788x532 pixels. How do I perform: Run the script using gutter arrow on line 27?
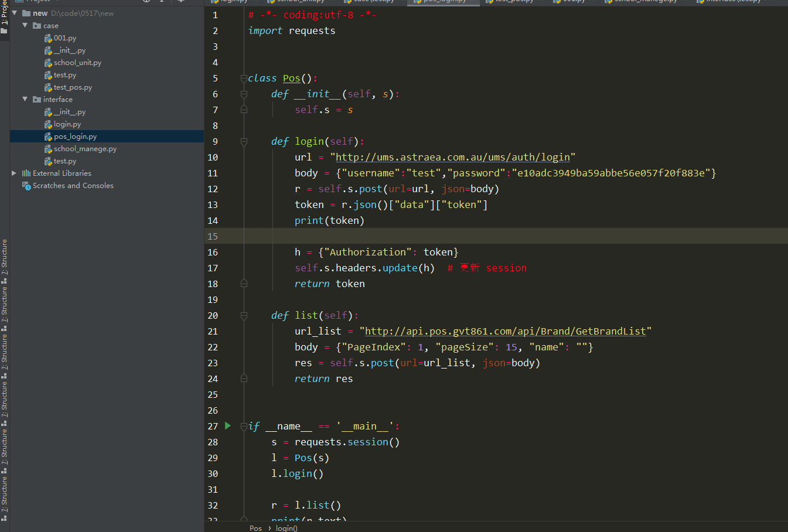pyautogui.click(x=228, y=426)
